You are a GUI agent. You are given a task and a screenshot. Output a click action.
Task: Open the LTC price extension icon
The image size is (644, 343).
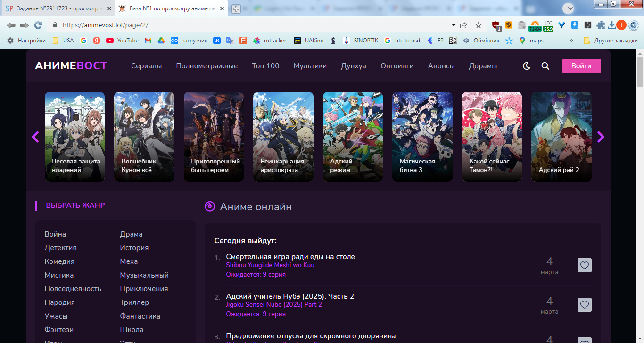pos(548,26)
